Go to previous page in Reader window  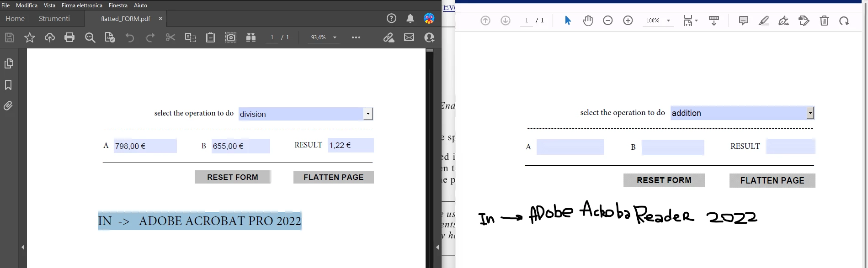pyautogui.click(x=485, y=21)
